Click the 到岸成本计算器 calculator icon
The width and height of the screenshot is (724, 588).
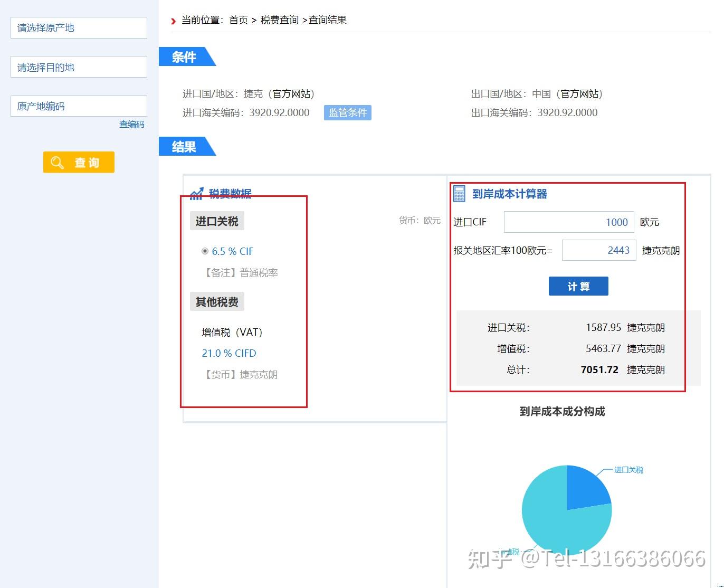click(459, 194)
